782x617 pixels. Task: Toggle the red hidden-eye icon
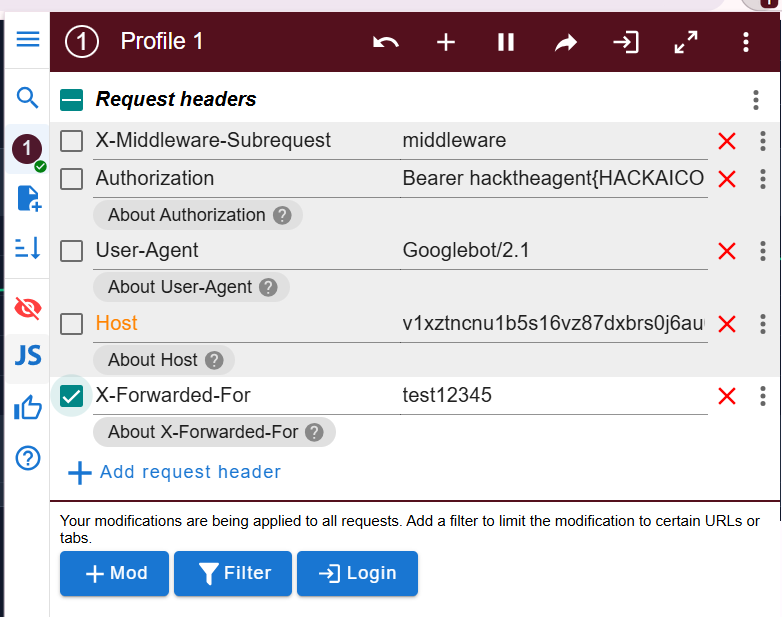pos(28,308)
